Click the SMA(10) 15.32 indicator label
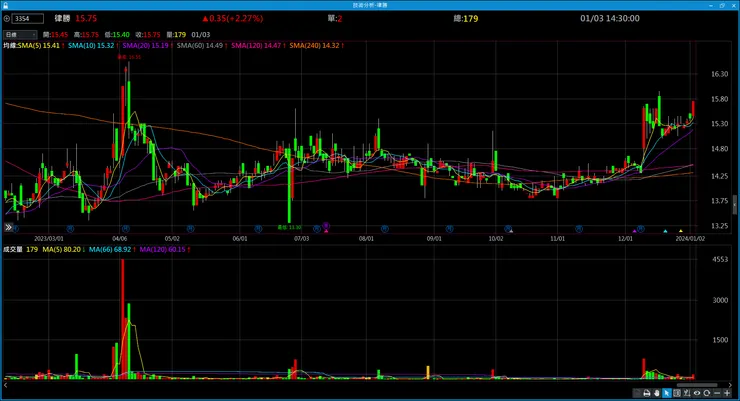The image size is (740, 401). [91, 46]
